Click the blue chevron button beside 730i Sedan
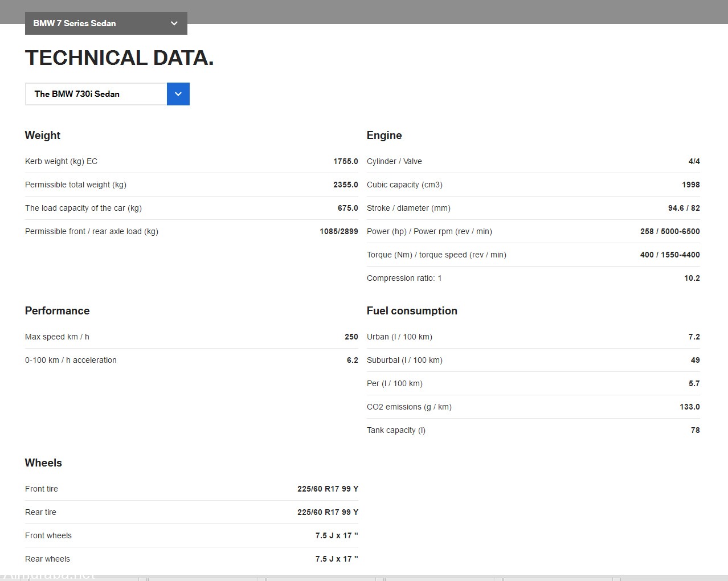The image size is (728, 581). click(x=178, y=94)
